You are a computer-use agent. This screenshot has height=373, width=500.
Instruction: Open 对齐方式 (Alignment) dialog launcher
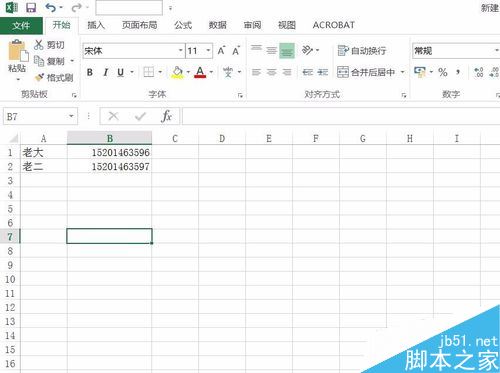[x=404, y=95]
